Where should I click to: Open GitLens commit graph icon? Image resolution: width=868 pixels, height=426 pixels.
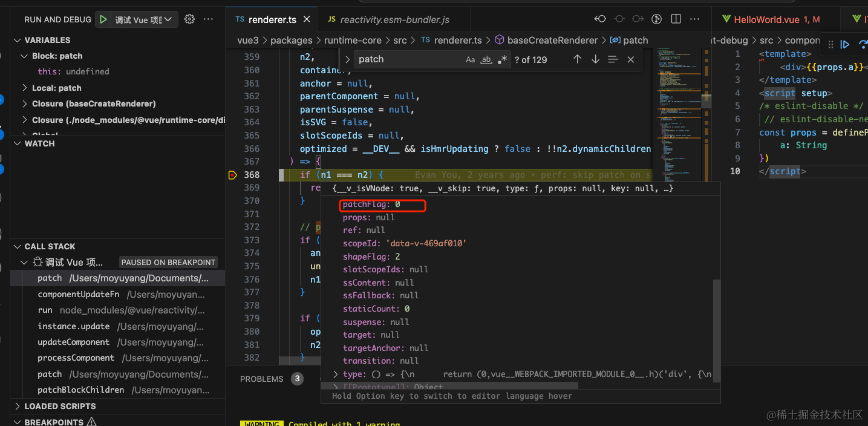pyautogui.click(x=657, y=19)
